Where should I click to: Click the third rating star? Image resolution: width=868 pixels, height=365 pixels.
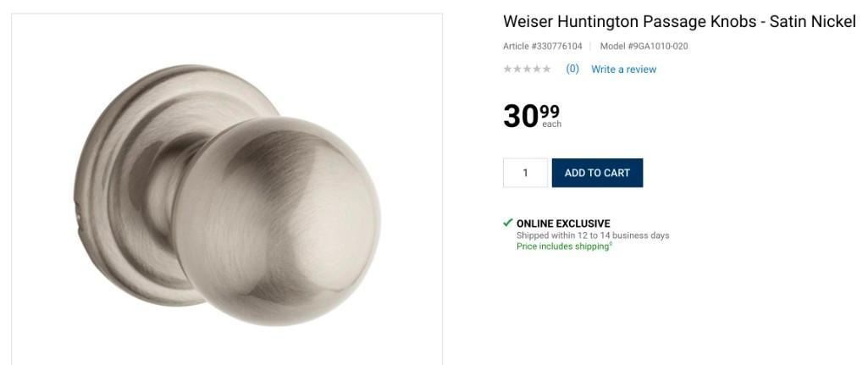click(527, 69)
